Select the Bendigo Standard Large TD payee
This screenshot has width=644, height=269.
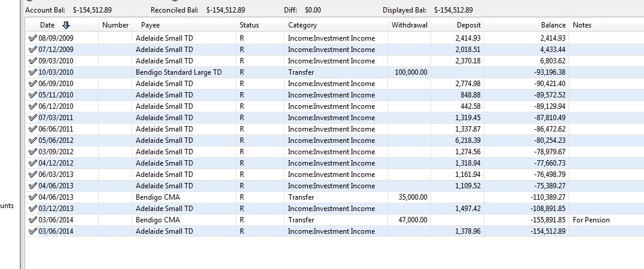coord(178,72)
